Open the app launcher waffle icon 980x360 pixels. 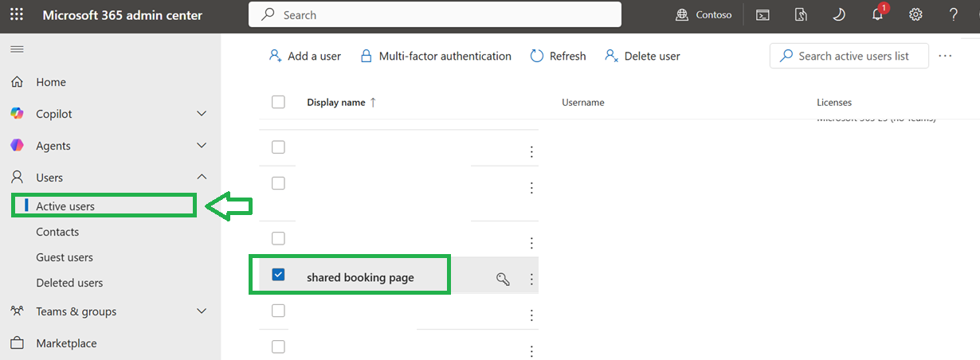tap(16, 15)
